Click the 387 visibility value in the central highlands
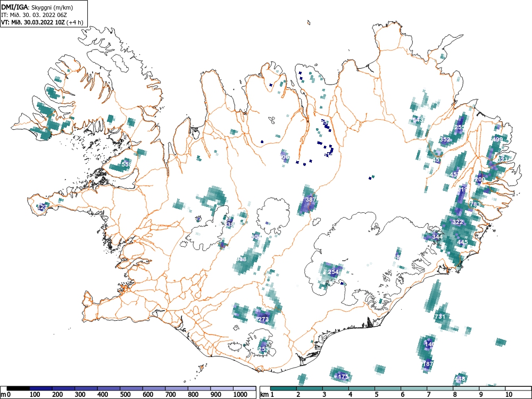 (x=311, y=199)
